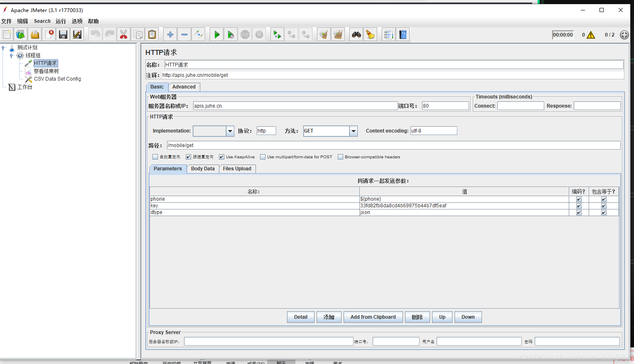
Task: Open Search with binoculars icon
Action: 356,34
